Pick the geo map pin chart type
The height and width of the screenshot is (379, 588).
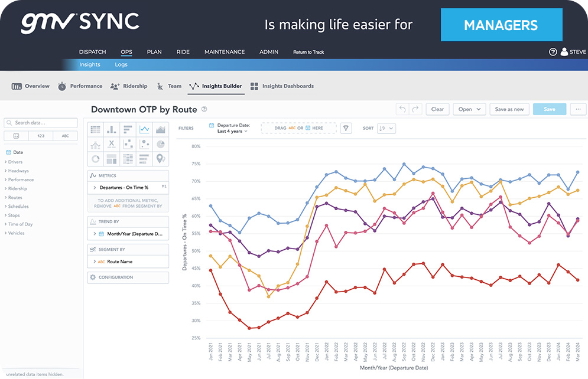[161, 159]
